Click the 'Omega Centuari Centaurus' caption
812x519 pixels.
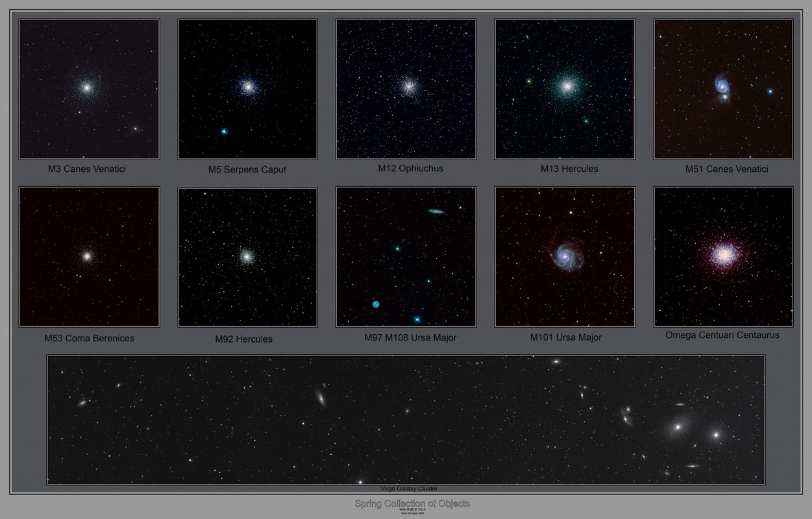point(722,335)
